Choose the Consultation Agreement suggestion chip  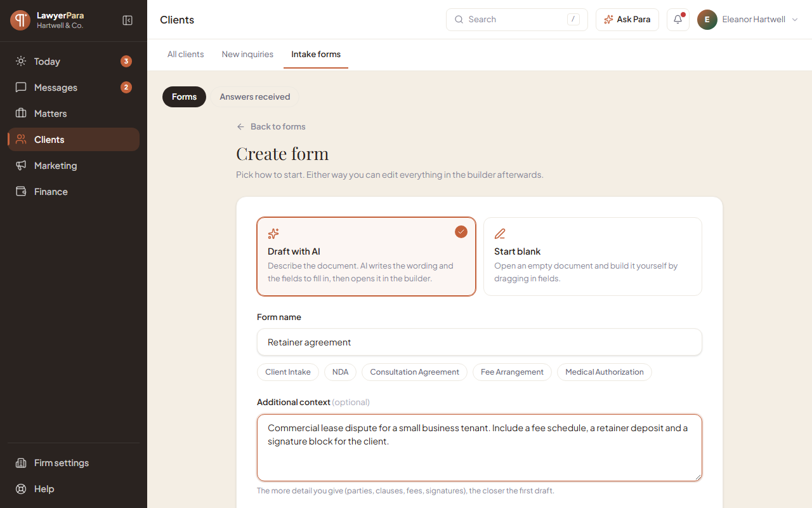pos(414,372)
